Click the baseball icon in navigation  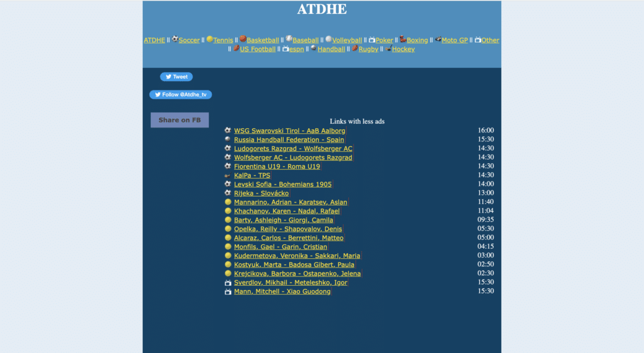(x=289, y=38)
